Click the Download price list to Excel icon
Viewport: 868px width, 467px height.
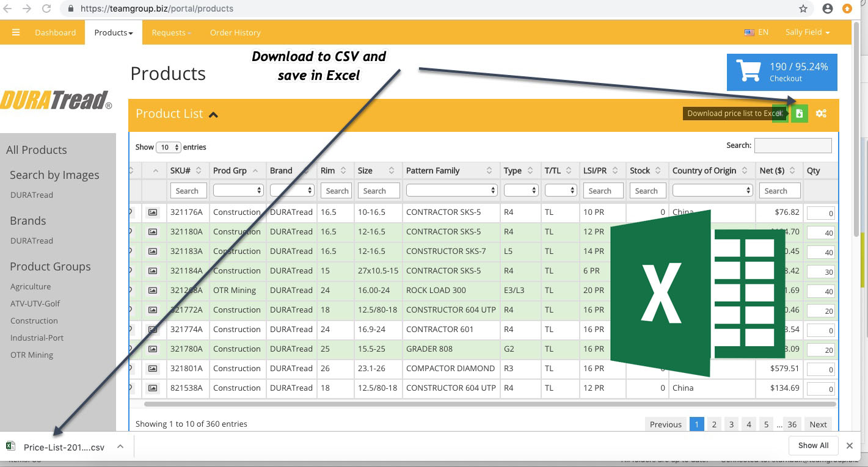point(800,114)
